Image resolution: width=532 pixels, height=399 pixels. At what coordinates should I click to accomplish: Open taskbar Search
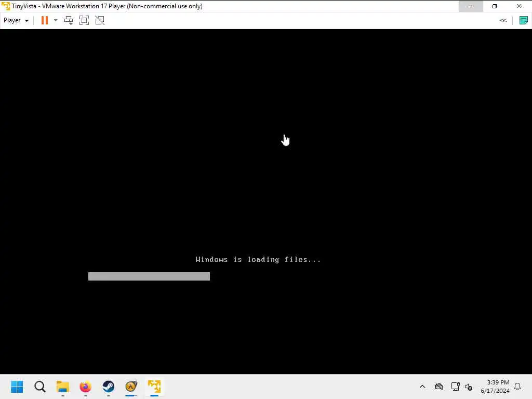(39, 387)
